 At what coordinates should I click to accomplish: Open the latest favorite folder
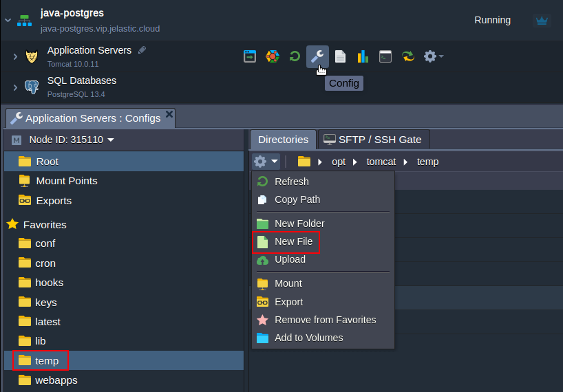tap(124, 322)
